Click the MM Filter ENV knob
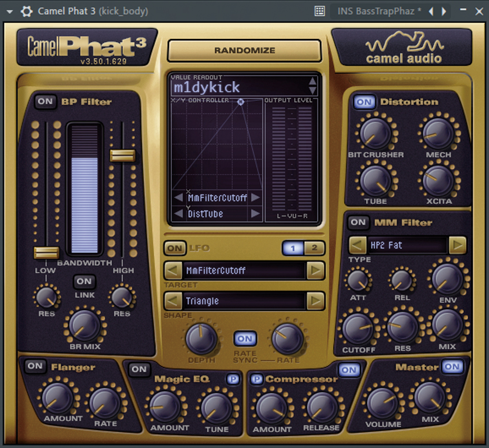Screen dimensions: 489x448 [x=447, y=279]
